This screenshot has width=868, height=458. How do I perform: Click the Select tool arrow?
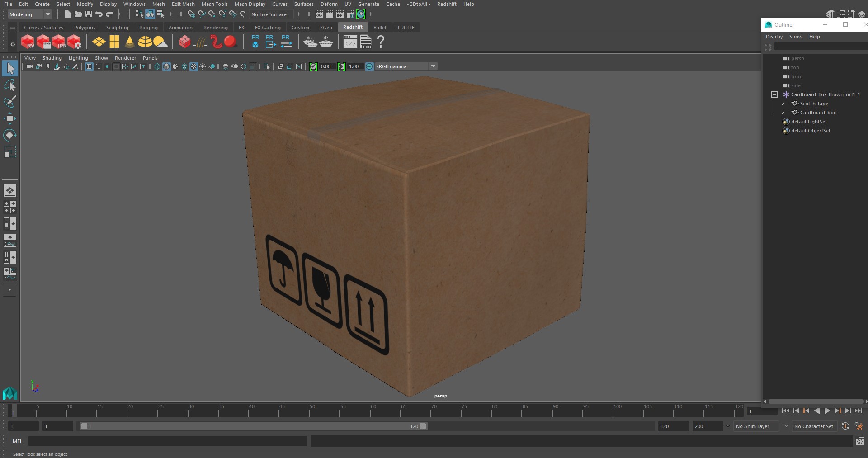pyautogui.click(x=10, y=68)
